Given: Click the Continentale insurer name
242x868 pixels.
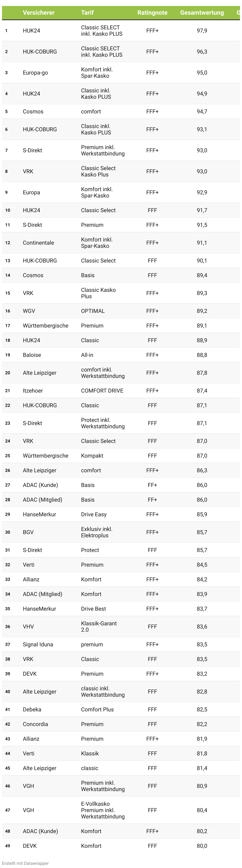Looking at the screenshot, I should (x=38, y=243).
